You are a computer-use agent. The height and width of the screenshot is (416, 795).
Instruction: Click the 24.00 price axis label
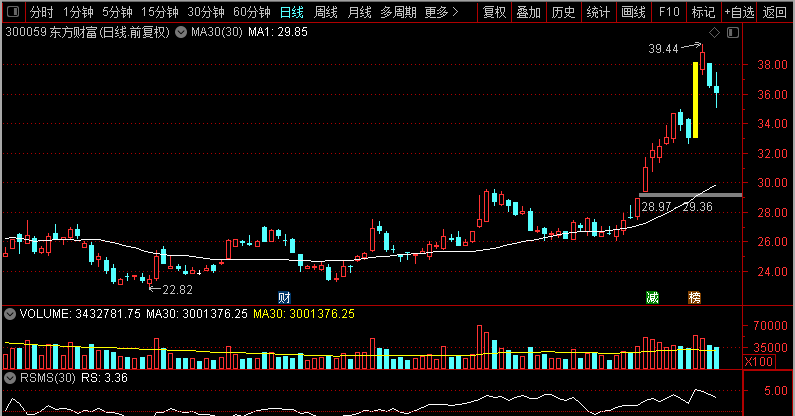[773, 272]
